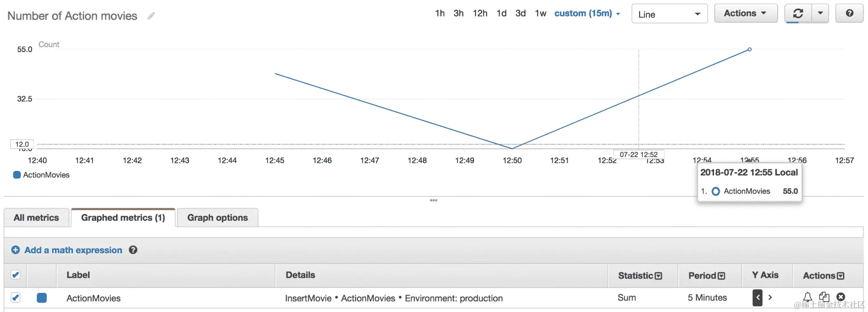Click the bell icon to create alarm
The image size is (868, 312).
click(x=807, y=297)
